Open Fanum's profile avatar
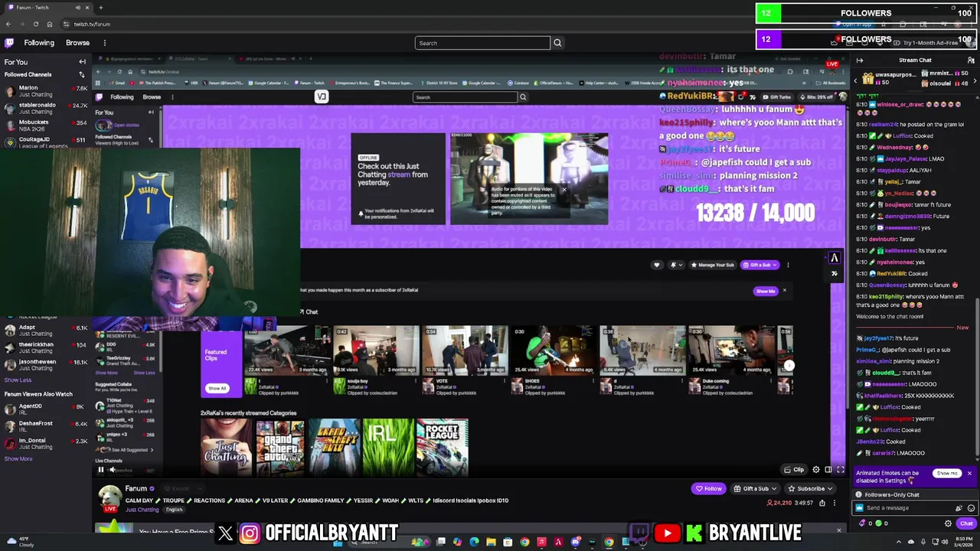 [109, 496]
